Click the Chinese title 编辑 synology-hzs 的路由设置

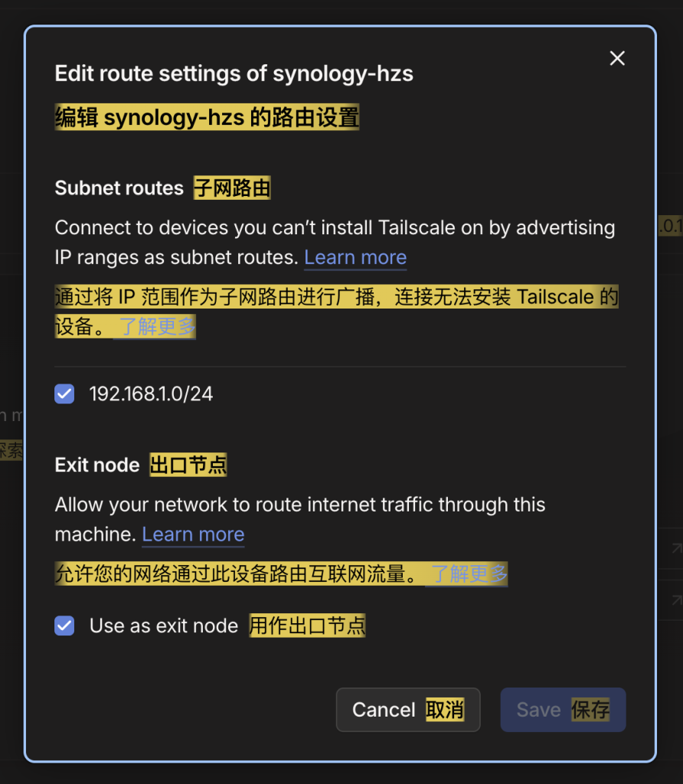(207, 118)
